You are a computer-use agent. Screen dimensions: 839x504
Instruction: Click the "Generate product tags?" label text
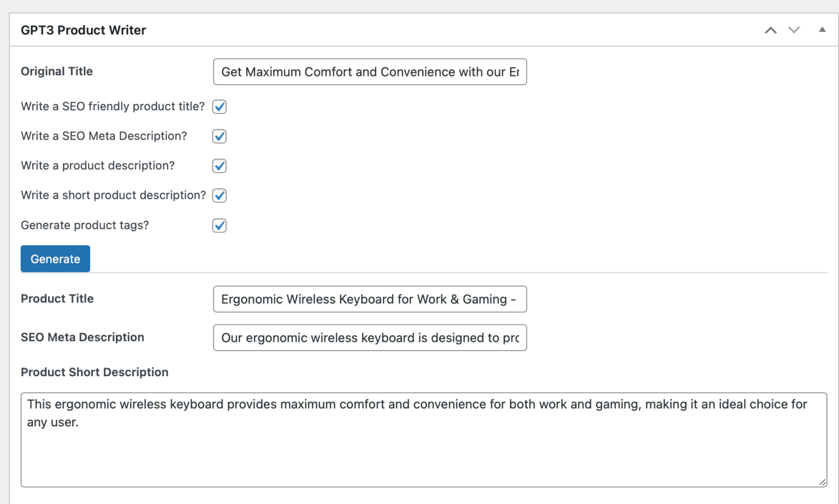click(85, 226)
